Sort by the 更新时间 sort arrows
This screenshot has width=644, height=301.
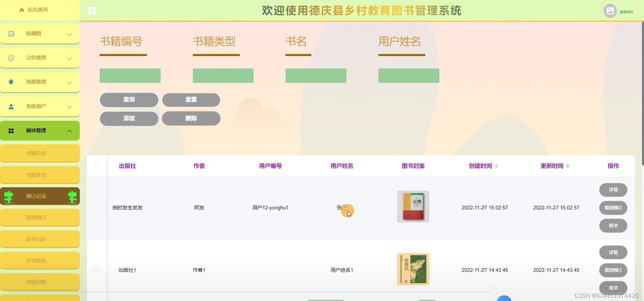[x=568, y=166]
